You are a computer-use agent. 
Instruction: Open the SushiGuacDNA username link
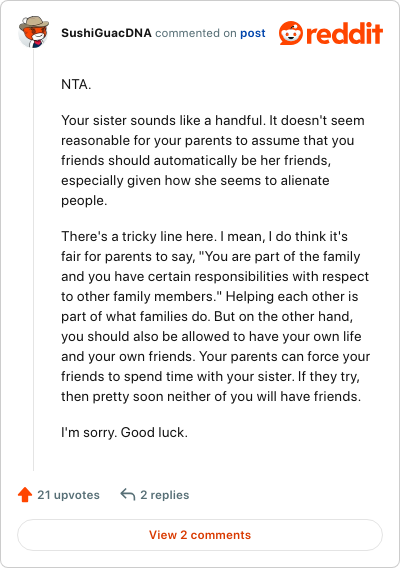pos(106,33)
